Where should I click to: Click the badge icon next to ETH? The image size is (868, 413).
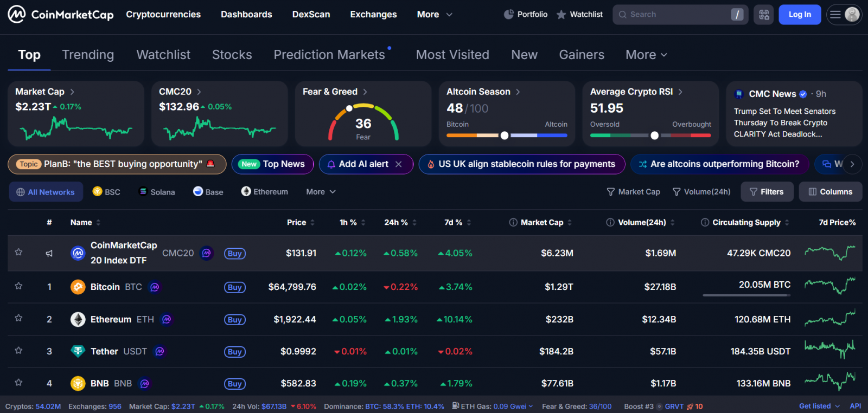click(167, 320)
